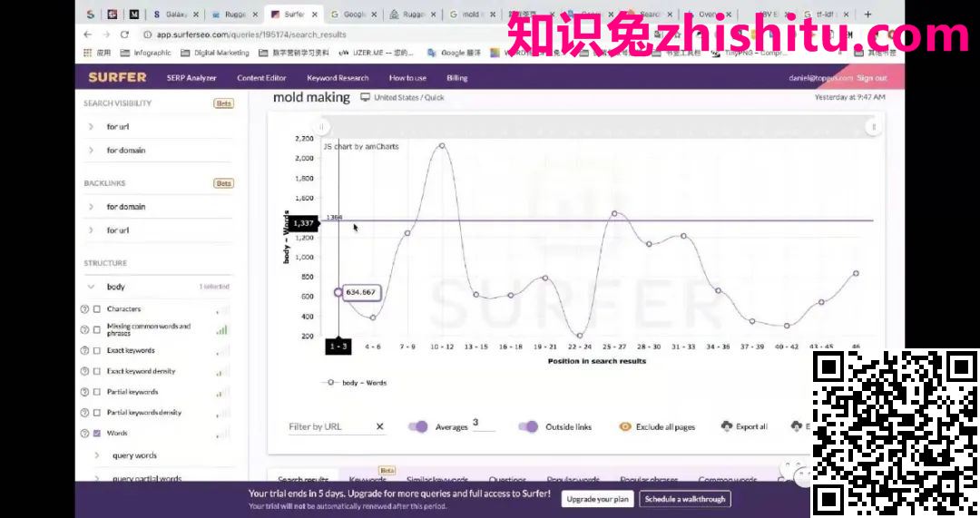Click the browser address bar URL
980x518 pixels.
tap(251, 35)
